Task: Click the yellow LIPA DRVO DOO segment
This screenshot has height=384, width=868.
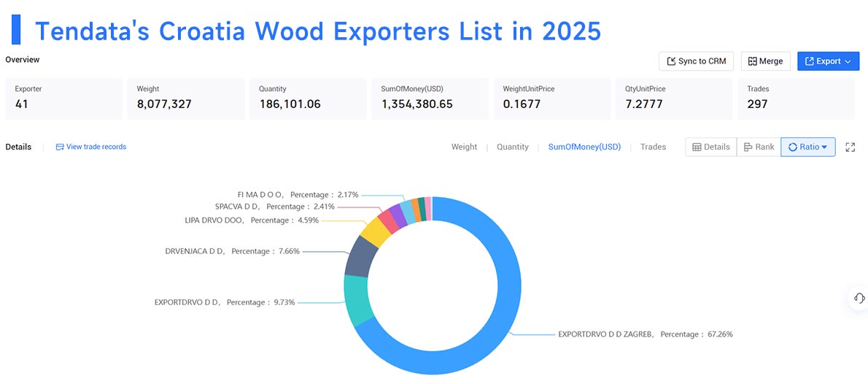Action: click(376, 232)
